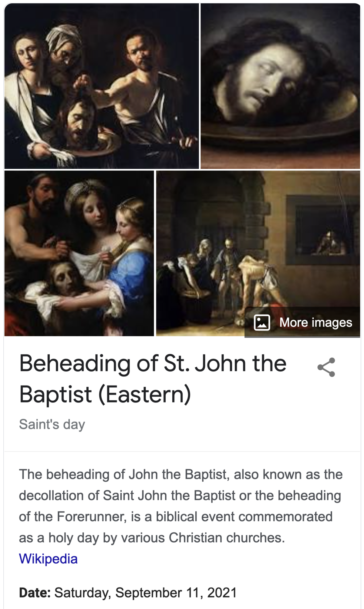The width and height of the screenshot is (364, 609).
Task: View the severed head on platter painting
Action: click(x=281, y=86)
